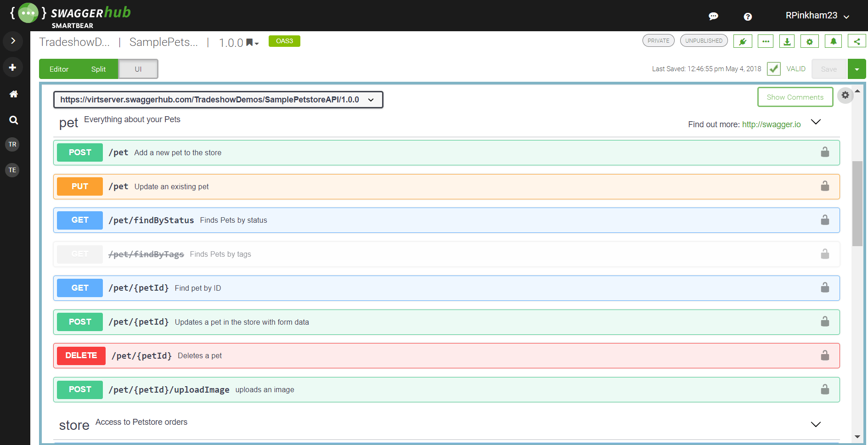Viewport: 868px width, 445px height.
Task: Switch to the Editor view tab
Action: point(59,69)
